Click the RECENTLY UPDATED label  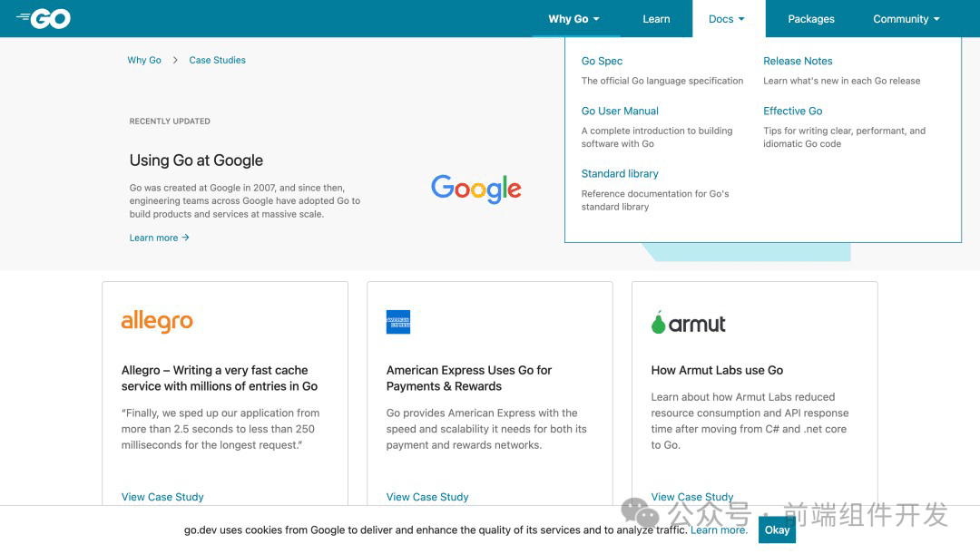coord(170,121)
